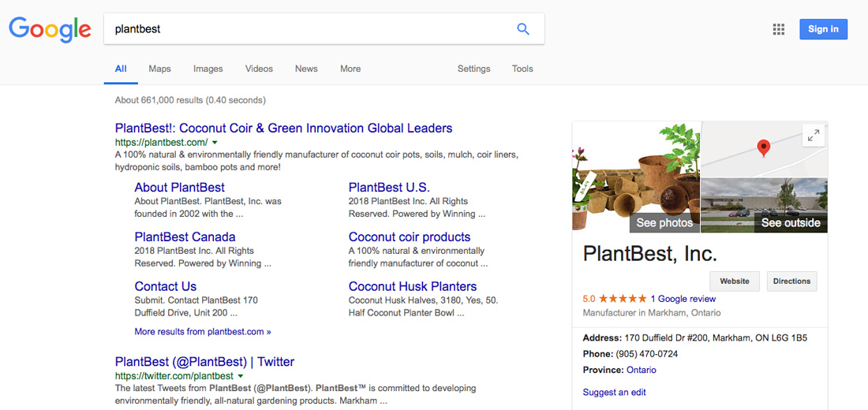The height and width of the screenshot is (410, 868).
Task: Open the Settings menu
Action: click(x=474, y=69)
